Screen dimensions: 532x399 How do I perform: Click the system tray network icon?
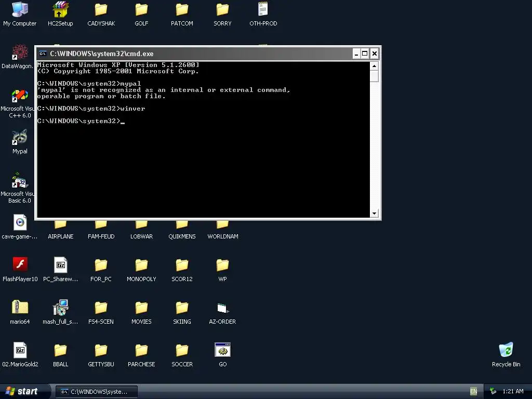point(493,391)
